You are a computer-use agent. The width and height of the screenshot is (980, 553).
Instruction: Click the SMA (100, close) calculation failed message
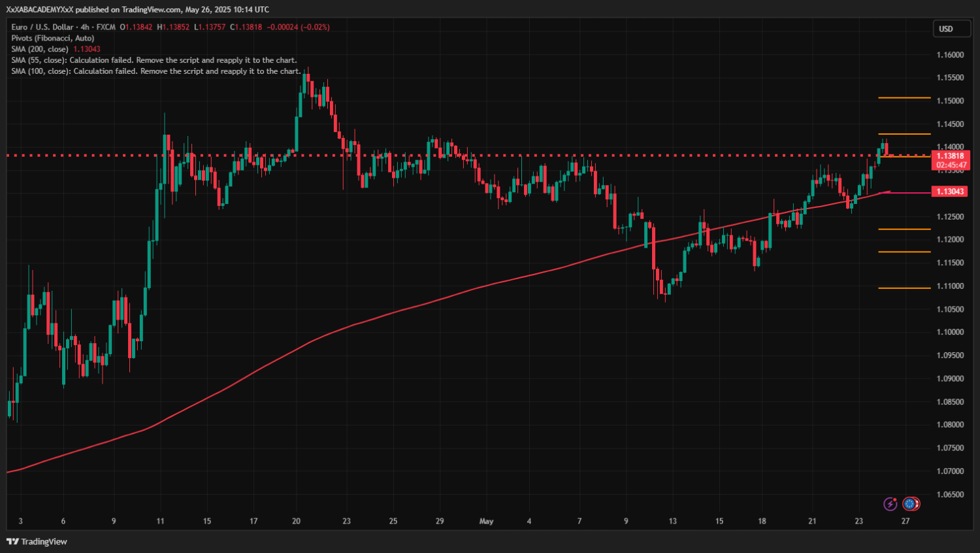tap(155, 71)
